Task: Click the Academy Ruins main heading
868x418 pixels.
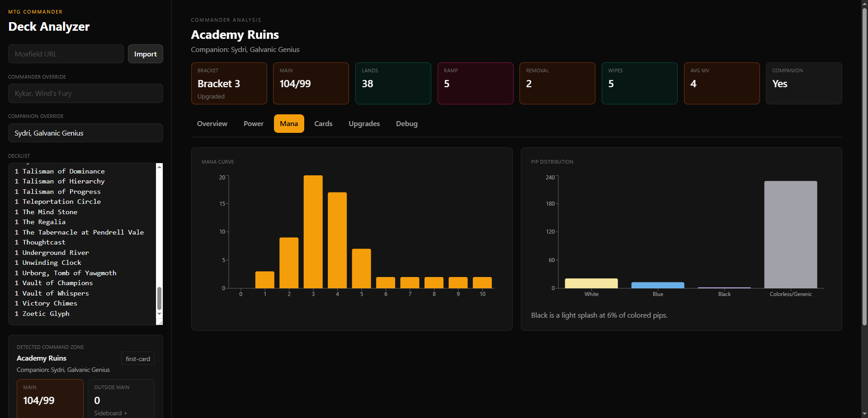Action: [x=235, y=35]
